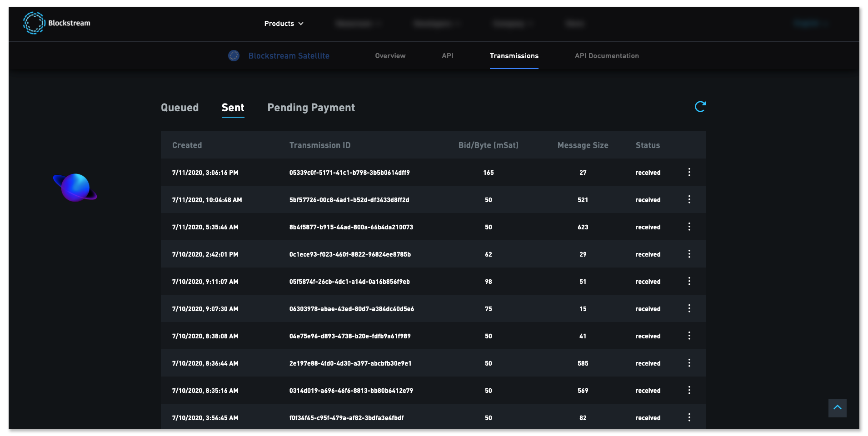
Task: Open options menu for transmission 05339c0f
Action: tap(689, 172)
